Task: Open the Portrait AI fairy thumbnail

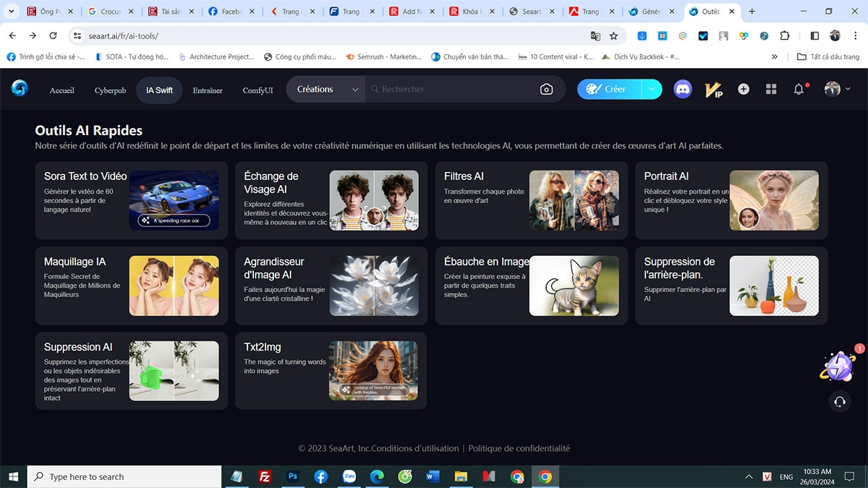Action: 774,200
